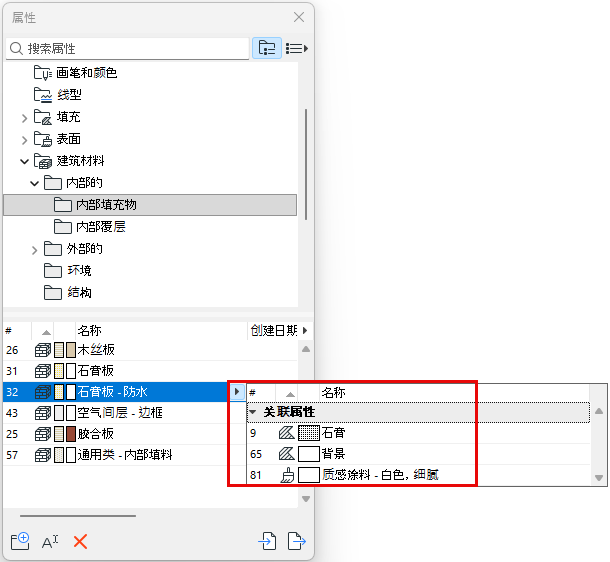
Task: Collapse the 建筑材料 folder chevron
Action: click(25, 161)
